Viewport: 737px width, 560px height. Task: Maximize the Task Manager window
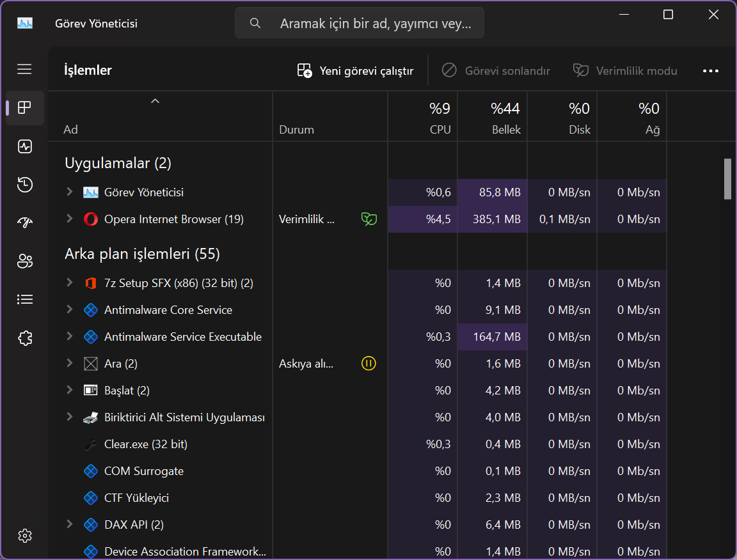[668, 15]
